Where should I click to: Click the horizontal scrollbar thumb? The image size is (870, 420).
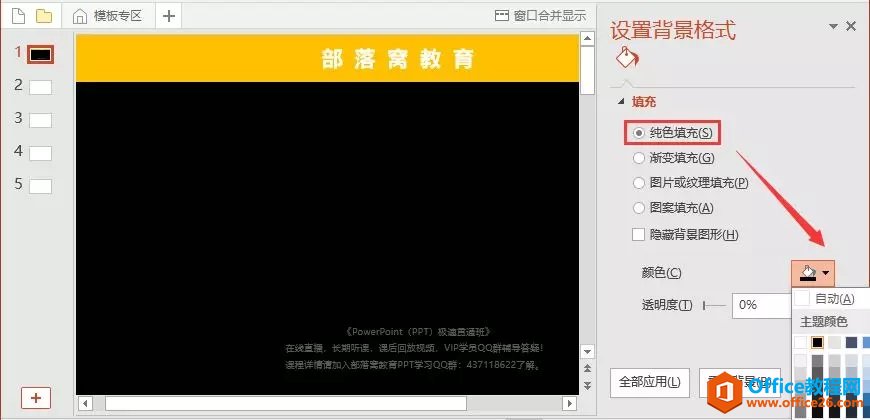tap(286, 403)
